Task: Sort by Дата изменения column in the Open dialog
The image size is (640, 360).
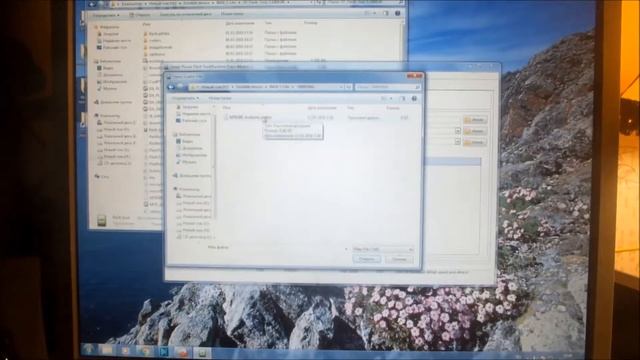Action: coord(322,108)
